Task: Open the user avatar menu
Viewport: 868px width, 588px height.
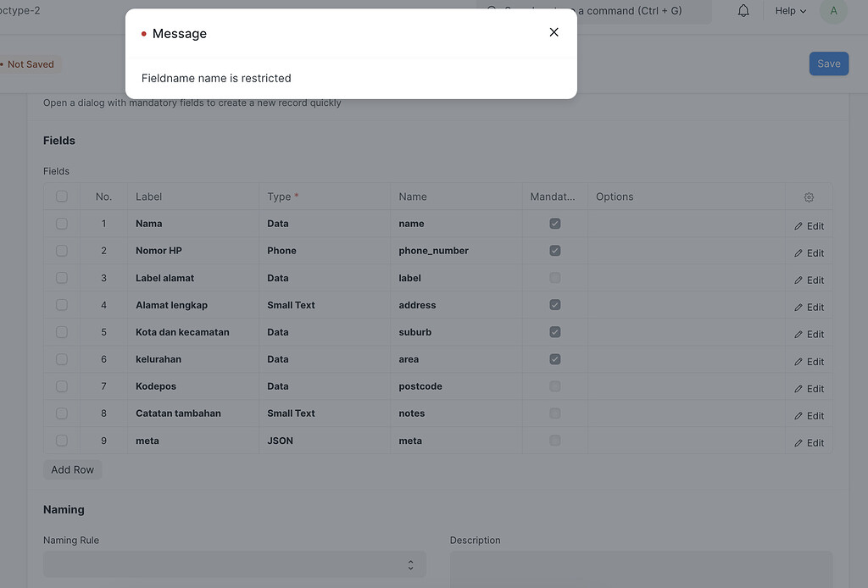Action: (833, 10)
